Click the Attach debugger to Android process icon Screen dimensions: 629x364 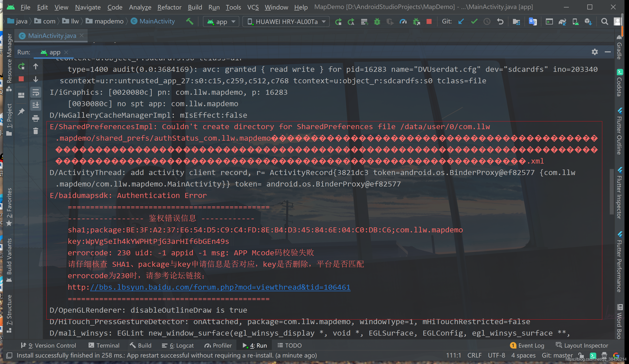(416, 22)
